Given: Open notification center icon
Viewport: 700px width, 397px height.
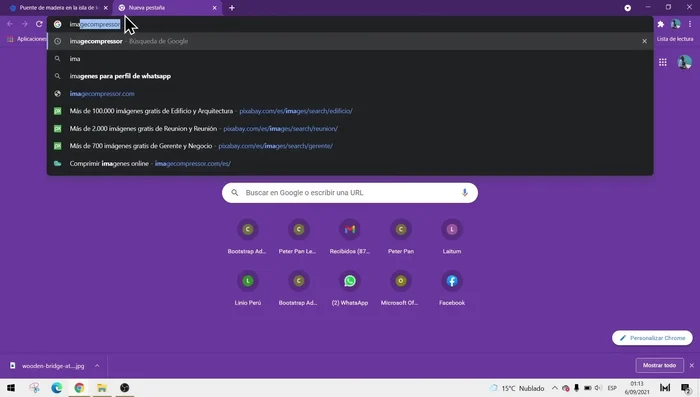Looking at the screenshot, I should pyautogui.click(x=686, y=388).
